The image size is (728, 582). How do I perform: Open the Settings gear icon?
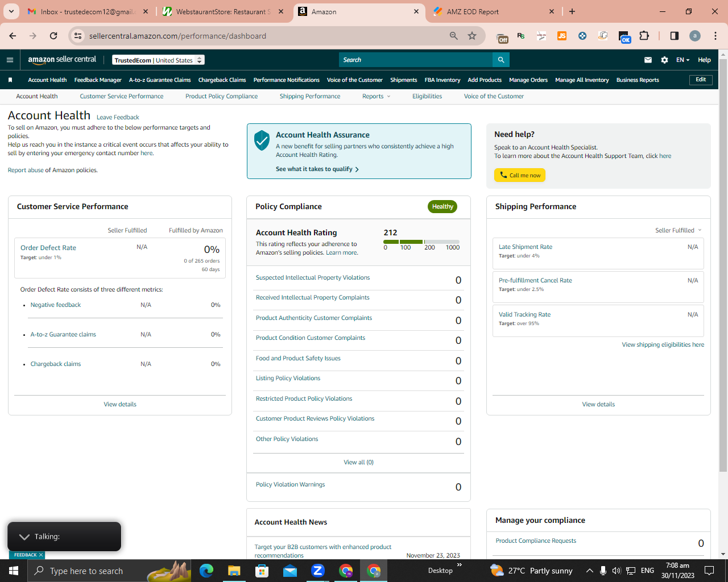[x=664, y=60]
